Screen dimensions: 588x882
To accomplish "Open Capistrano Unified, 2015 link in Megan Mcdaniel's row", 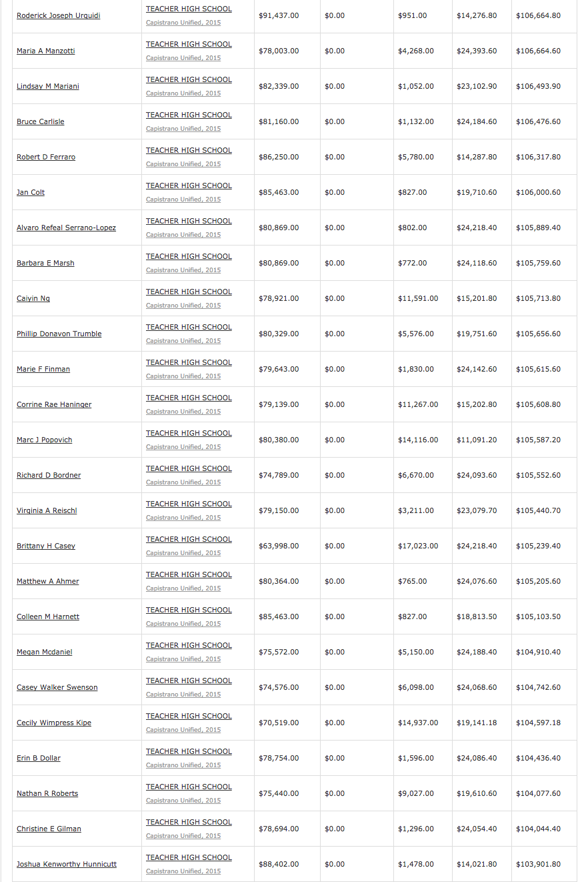I will (183, 659).
